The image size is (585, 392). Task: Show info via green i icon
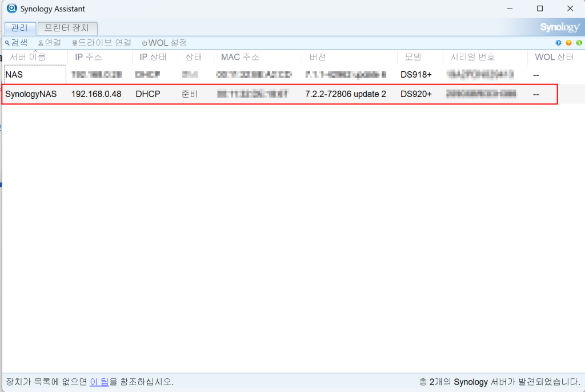(579, 43)
